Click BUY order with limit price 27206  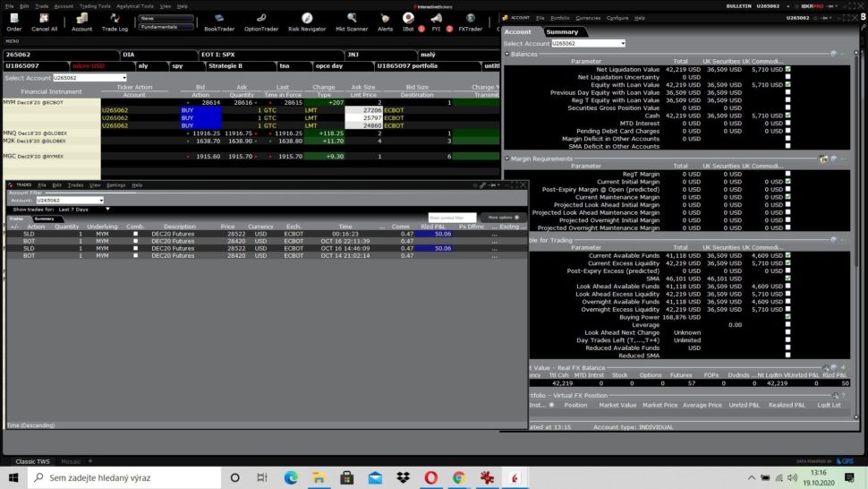[201, 110]
